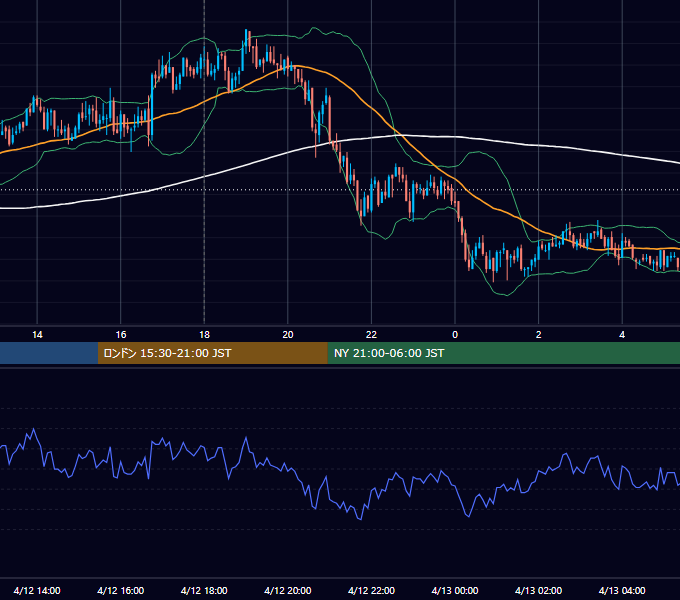
Task: Click the hour 4 axis label
Action: [x=622, y=335]
